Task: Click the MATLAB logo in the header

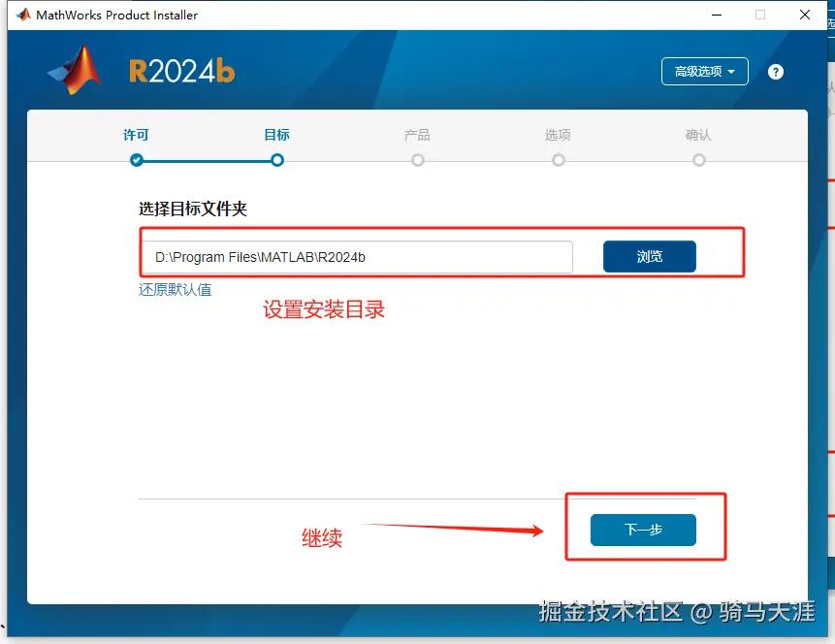Action: tap(75, 70)
